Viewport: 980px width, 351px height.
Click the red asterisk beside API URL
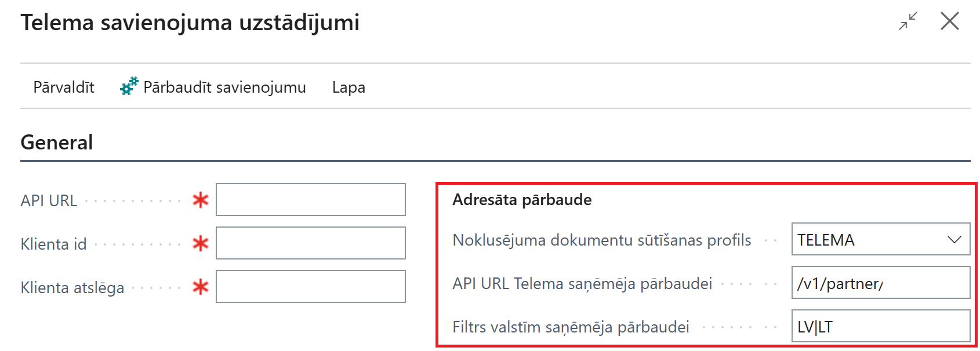201,200
